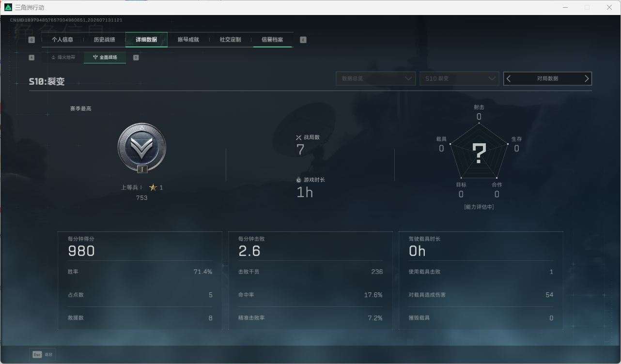
Task: Click the next tab key icon after 信誉档案
Action: click(303, 40)
